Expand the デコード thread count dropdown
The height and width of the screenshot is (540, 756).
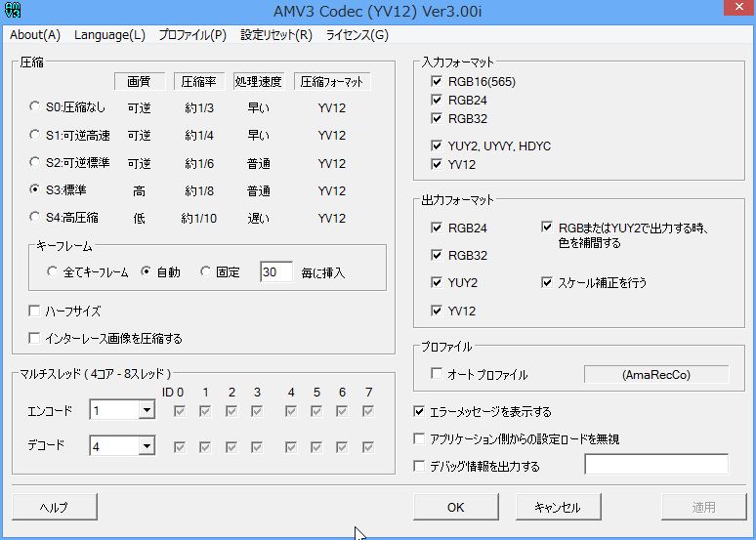tap(147, 446)
